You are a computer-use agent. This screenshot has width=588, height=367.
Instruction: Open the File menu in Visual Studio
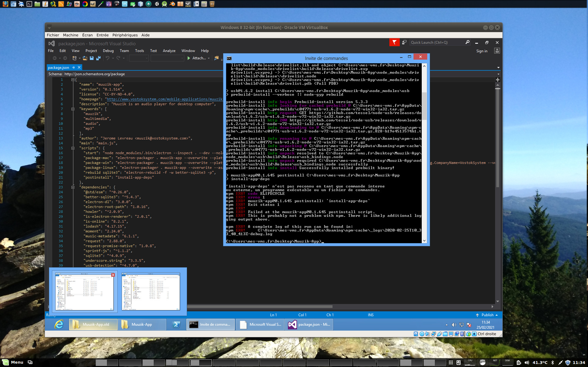[x=51, y=51]
